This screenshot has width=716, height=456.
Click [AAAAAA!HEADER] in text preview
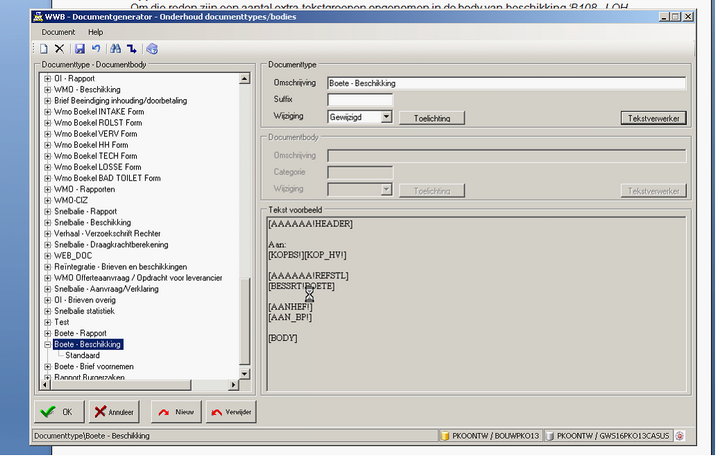(311, 224)
